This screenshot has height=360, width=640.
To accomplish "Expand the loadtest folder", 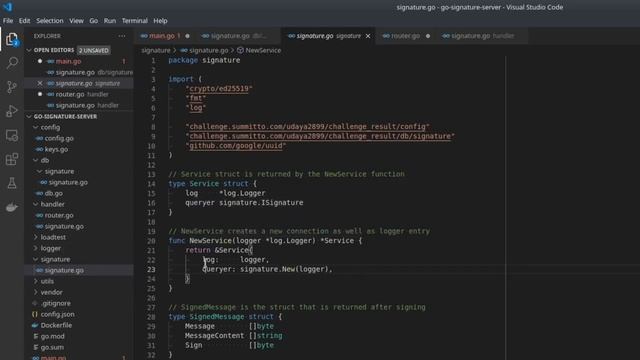I will [53, 237].
